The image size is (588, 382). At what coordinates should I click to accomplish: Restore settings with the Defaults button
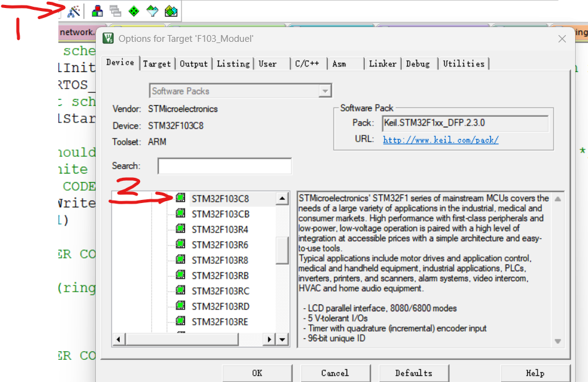[414, 373]
